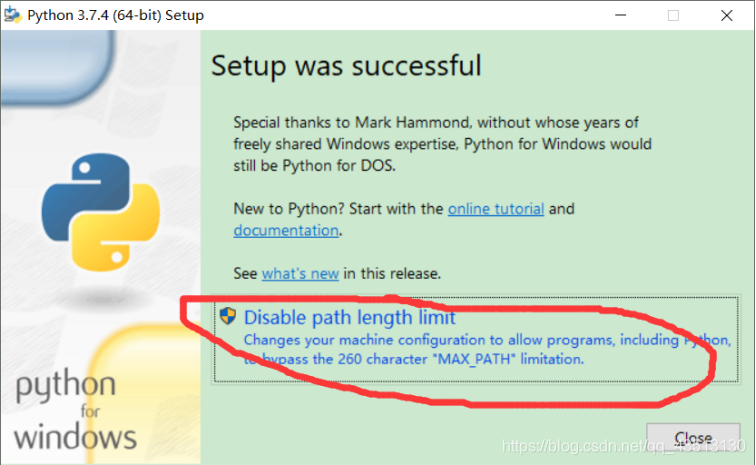Viewport: 756px width, 465px height.
Task: Click the 'Python 3.7.4 (64-bit) Setup' title
Action: (x=116, y=15)
